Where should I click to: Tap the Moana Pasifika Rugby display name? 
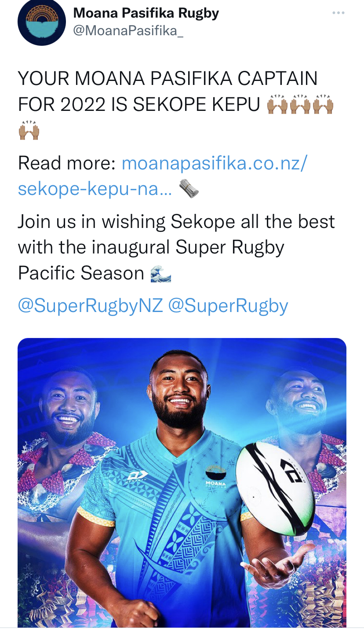pyautogui.click(x=146, y=13)
